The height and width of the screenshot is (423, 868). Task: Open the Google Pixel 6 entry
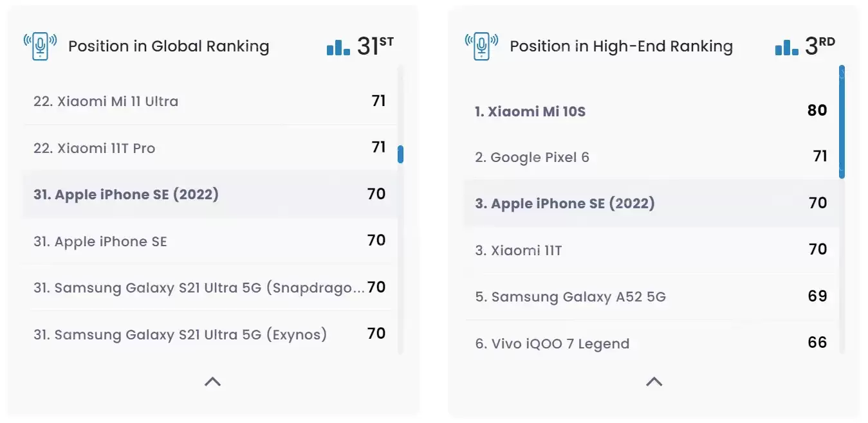[532, 157]
